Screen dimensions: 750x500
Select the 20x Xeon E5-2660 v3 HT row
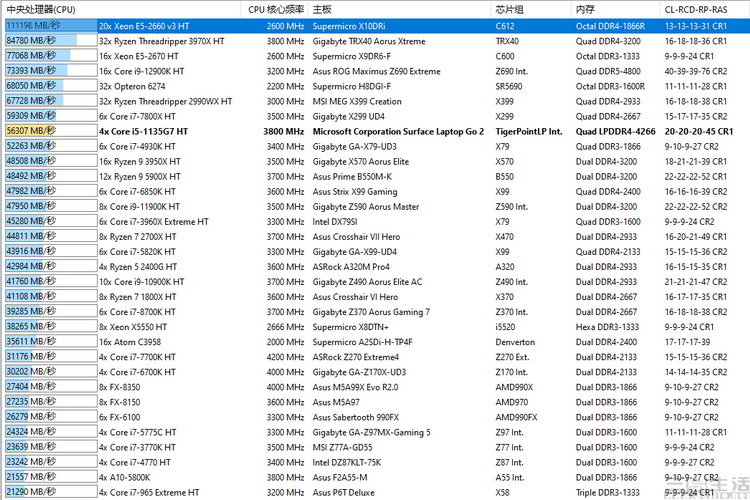coord(377,26)
